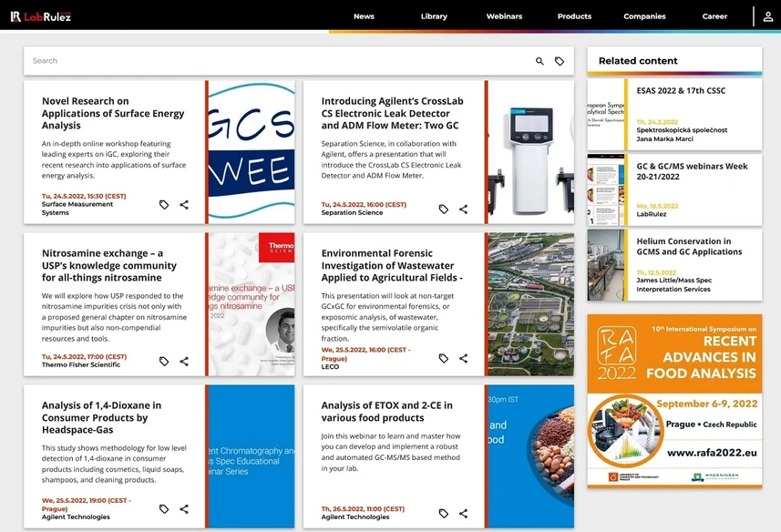The width and height of the screenshot is (781, 532).
Task: Click date Tu, 24.5.2022, 17:00 (CEST)
Action: (x=84, y=357)
